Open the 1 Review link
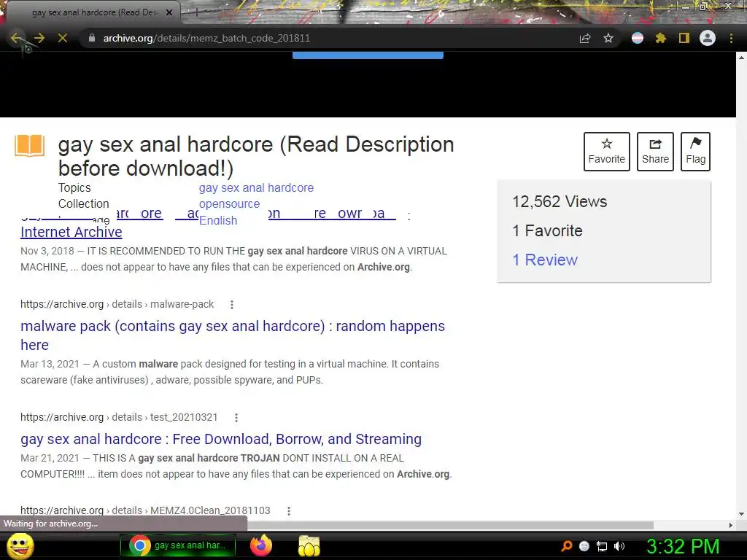 pyautogui.click(x=545, y=260)
